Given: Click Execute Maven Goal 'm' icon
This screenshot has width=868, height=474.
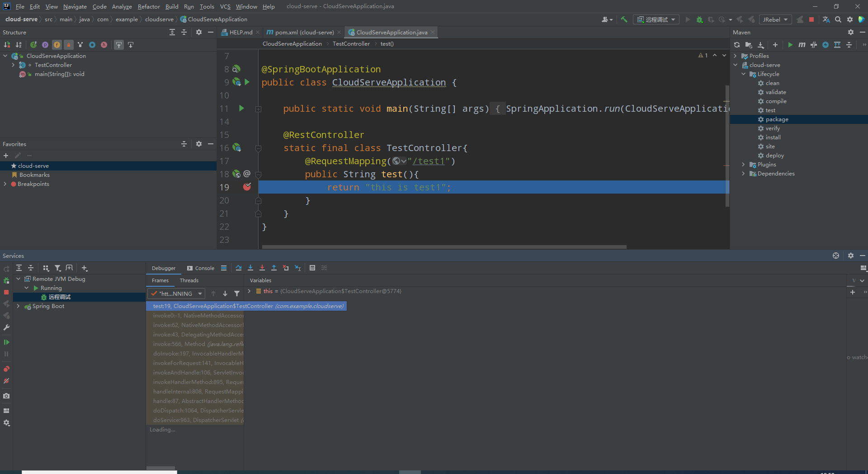Looking at the screenshot, I should (802, 45).
